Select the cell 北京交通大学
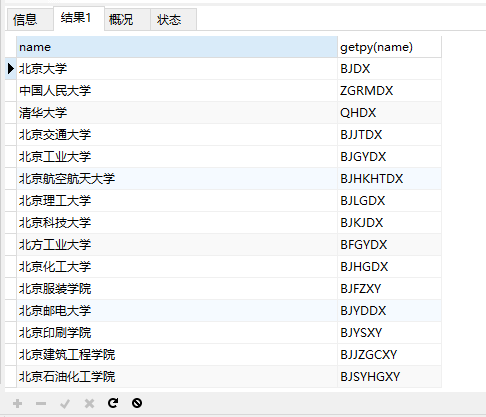This screenshot has height=417, width=486. pyautogui.click(x=177, y=135)
